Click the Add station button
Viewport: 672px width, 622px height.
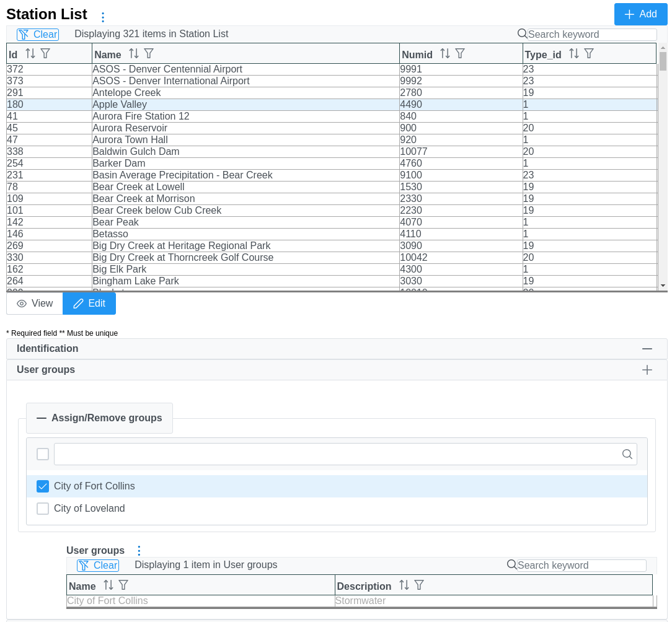640,14
